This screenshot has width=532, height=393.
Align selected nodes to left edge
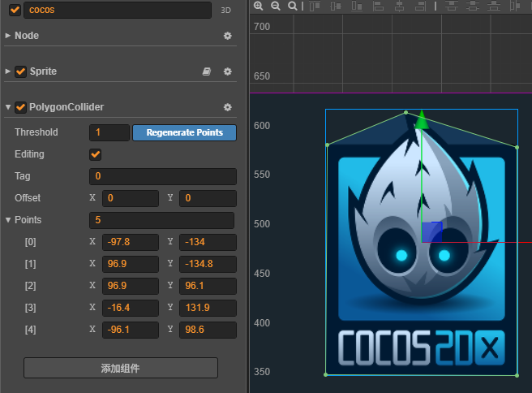[x=378, y=6]
